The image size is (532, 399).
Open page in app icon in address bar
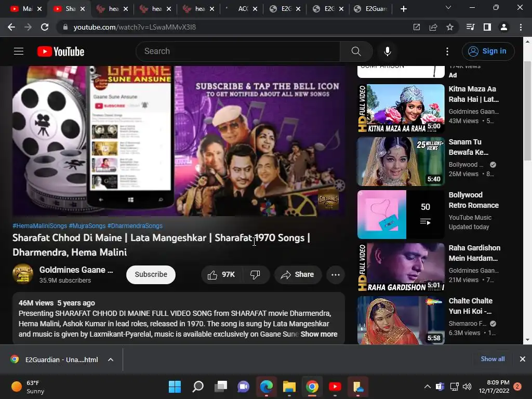pyautogui.click(x=417, y=27)
